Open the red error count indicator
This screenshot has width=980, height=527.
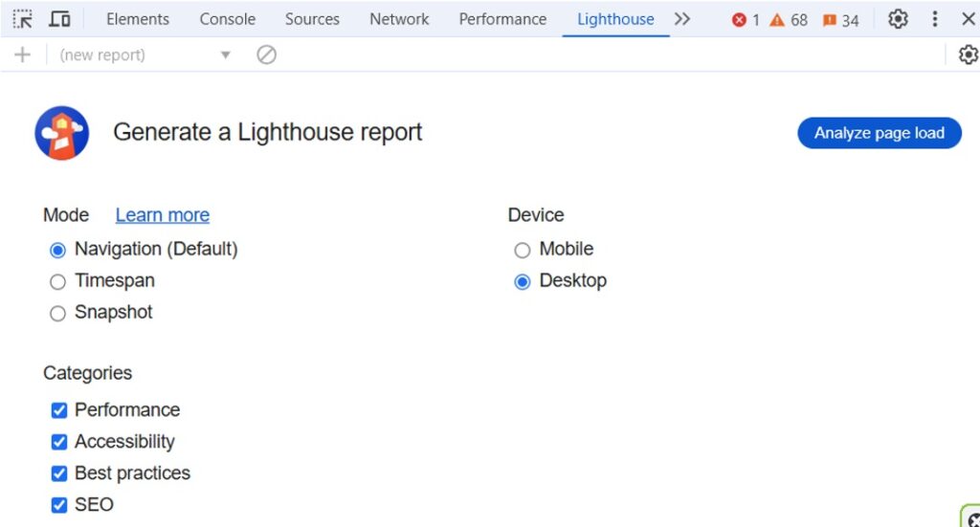point(746,21)
